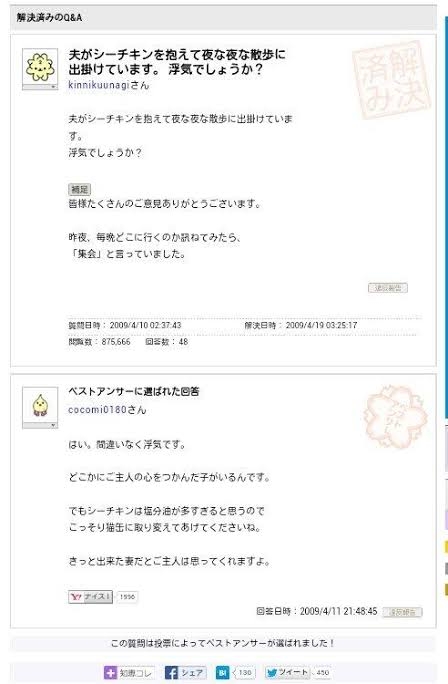Tweet with the Twitter ツイート button
448x684 pixels.
click(x=288, y=672)
